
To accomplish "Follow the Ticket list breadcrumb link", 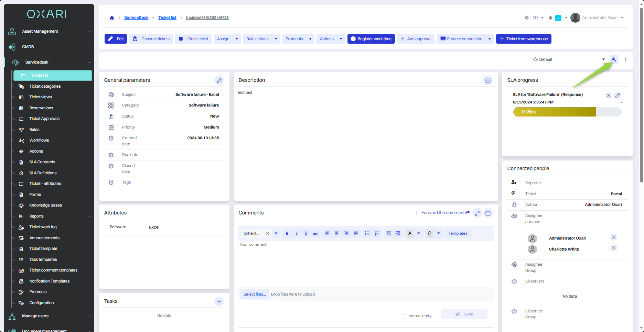I will click(x=167, y=18).
